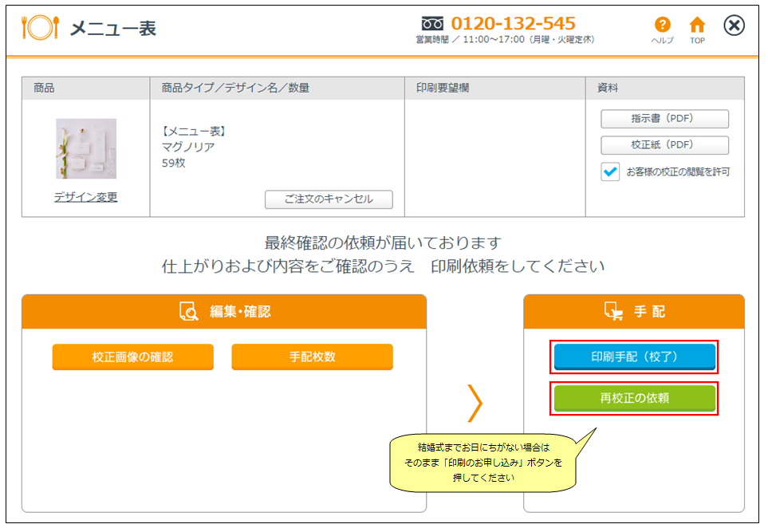This screenshot has height=532, width=768.
Task: Click the orange chevron arrow between panels
Action: tap(475, 403)
